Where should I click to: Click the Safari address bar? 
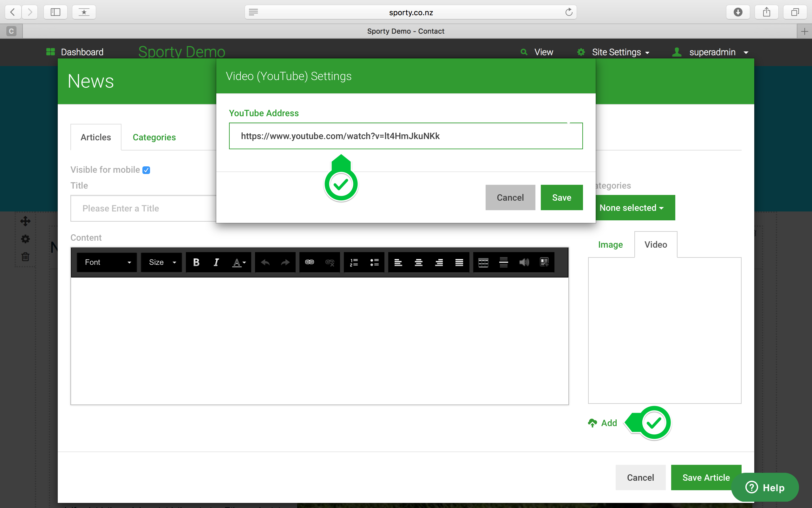click(x=411, y=12)
